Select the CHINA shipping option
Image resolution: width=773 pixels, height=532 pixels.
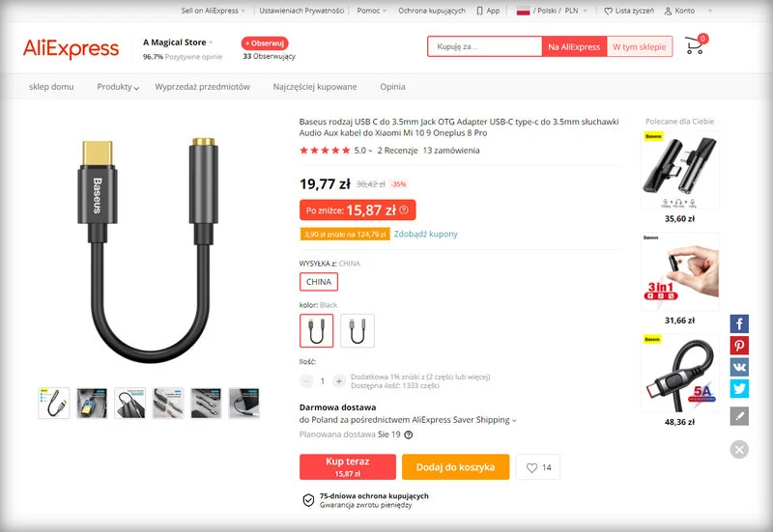[x=319, y=282]
